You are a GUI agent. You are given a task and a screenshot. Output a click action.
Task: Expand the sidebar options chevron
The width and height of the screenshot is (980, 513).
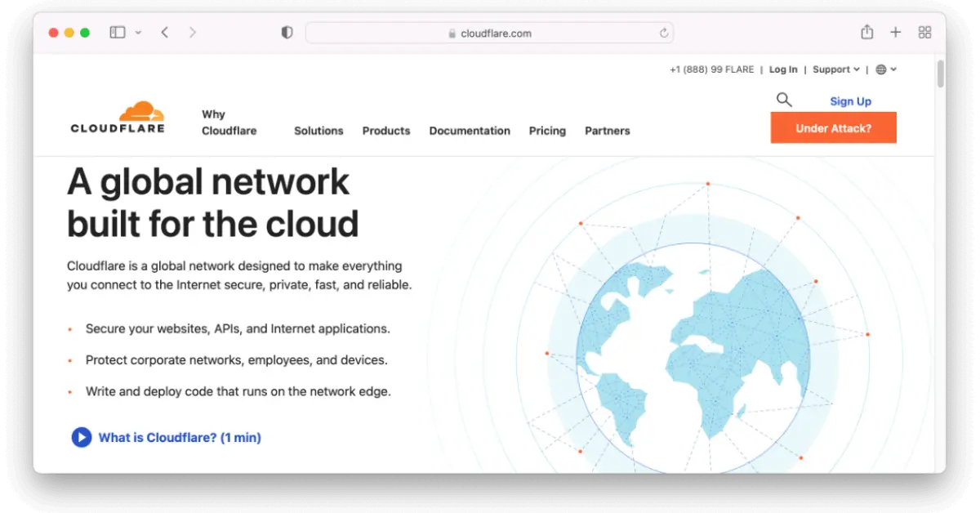tap(137, 33)
